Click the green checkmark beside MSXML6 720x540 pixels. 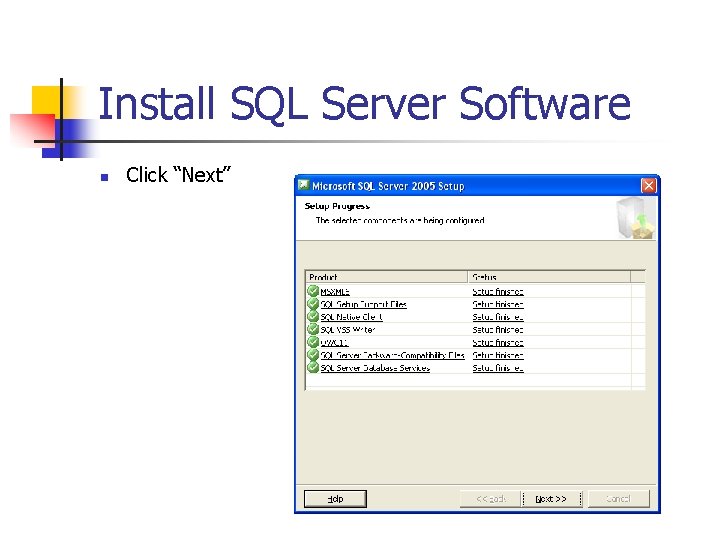(313, 291)
